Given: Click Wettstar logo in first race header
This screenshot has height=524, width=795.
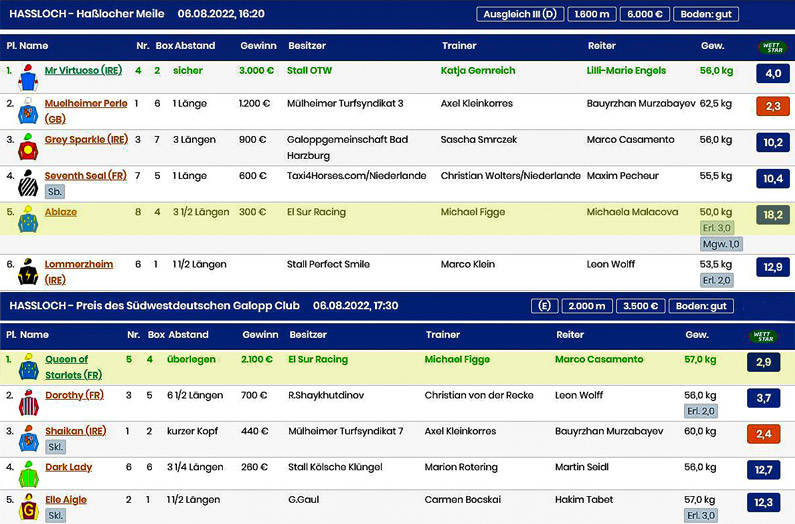Looking at the screenshot, I should [771, 47].
